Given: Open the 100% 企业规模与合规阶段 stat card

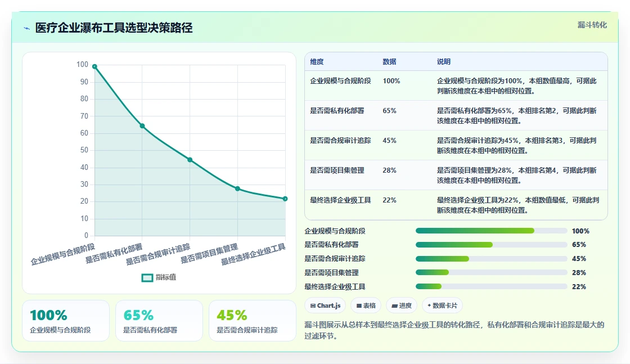Looking at the screenshot, I should coord(66,321).
